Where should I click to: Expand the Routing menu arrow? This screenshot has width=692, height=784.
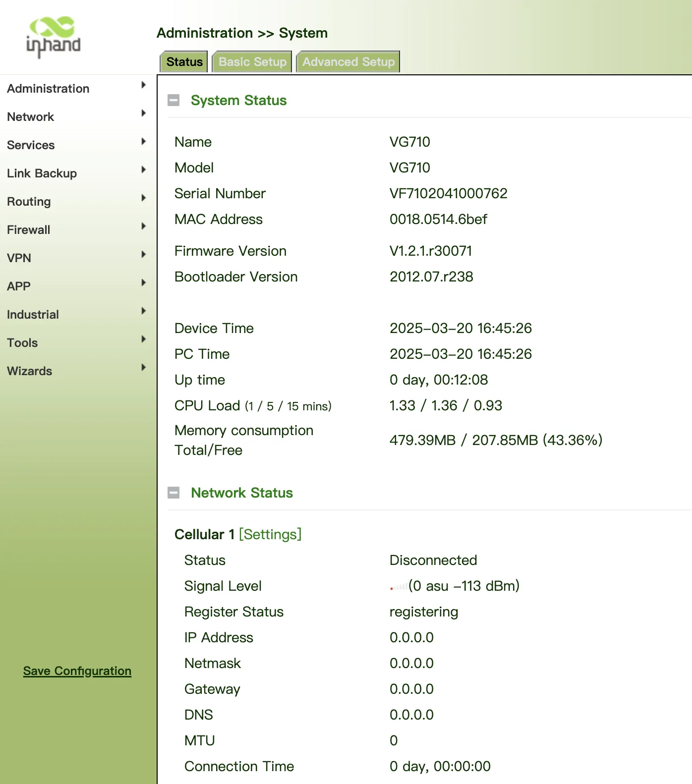143,198
